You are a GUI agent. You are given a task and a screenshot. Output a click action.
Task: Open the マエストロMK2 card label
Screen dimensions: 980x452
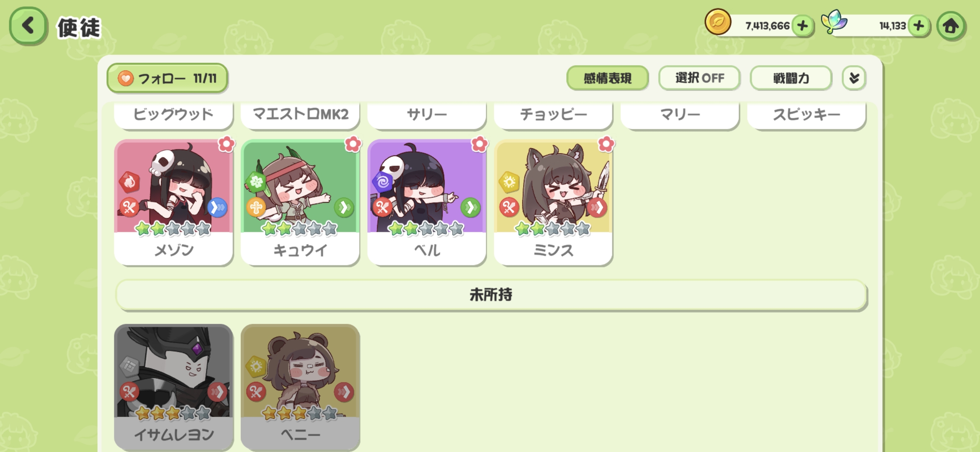pyautogui.click(x=300, y=114)
